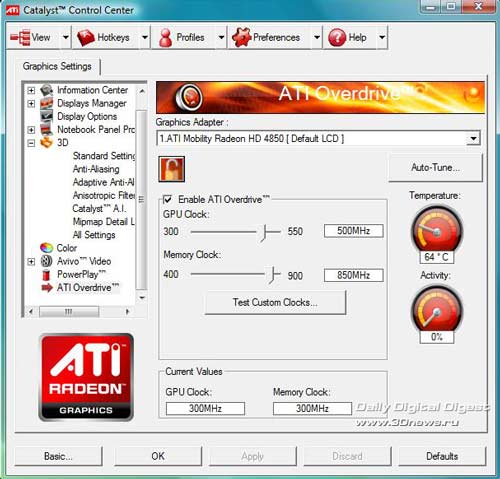The image size is (500, 479).
Task: Click the Auto-Tune button
Action: 435,167
